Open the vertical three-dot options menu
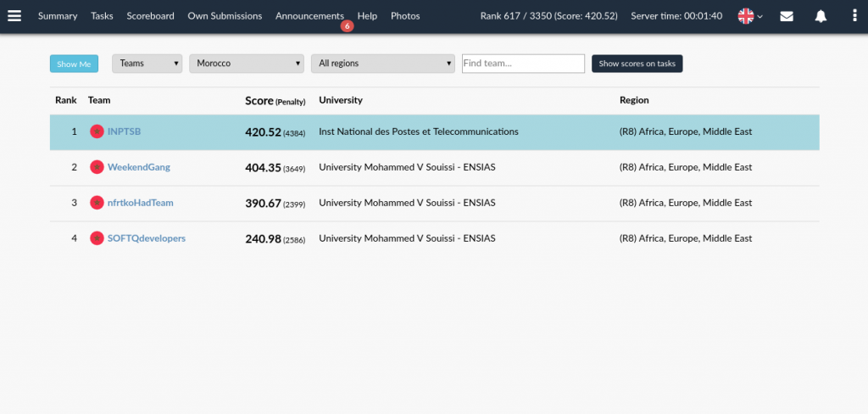 point(854,16)
